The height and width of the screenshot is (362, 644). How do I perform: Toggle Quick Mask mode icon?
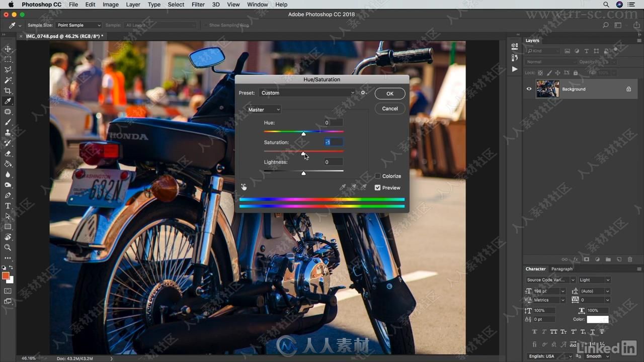click(x=8, y=291)
